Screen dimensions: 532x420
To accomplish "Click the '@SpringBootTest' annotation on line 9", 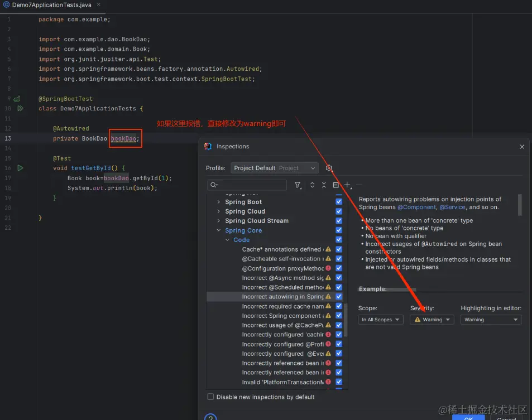I will pos(65,99).
